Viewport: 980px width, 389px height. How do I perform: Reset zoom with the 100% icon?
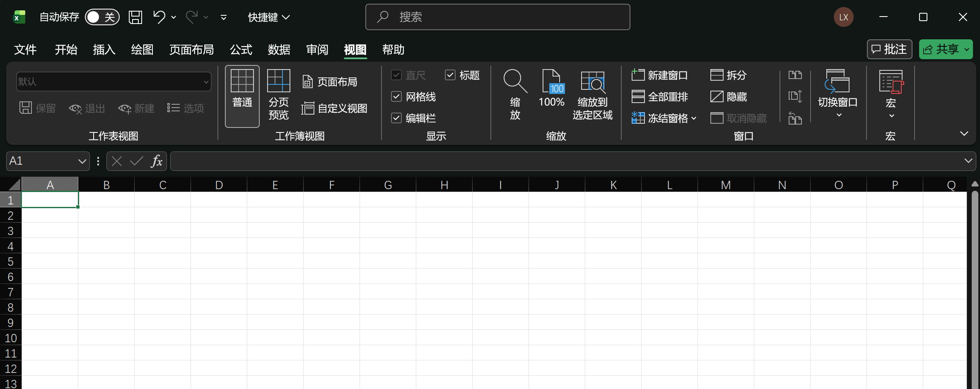[551, 89]
